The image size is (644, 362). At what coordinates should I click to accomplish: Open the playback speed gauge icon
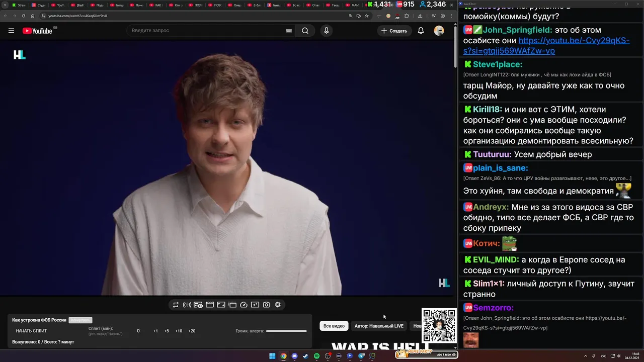244,305
